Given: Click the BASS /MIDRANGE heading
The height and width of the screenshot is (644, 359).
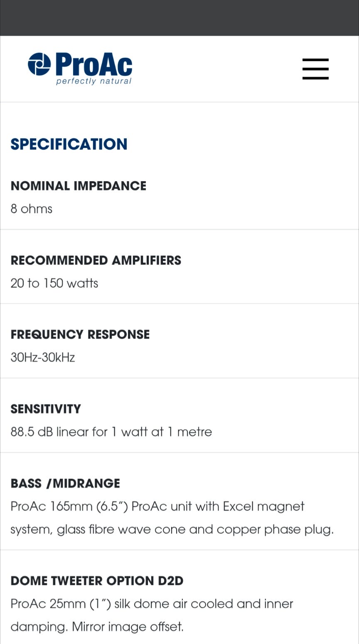Looking at the screenshot, I should tap(65, 484).
